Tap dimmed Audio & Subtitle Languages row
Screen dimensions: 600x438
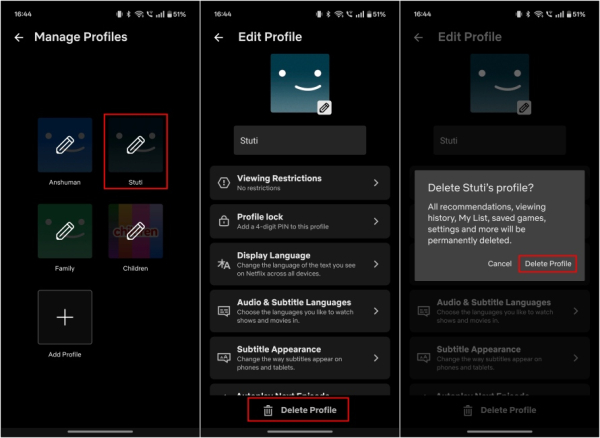pos(499,311)
